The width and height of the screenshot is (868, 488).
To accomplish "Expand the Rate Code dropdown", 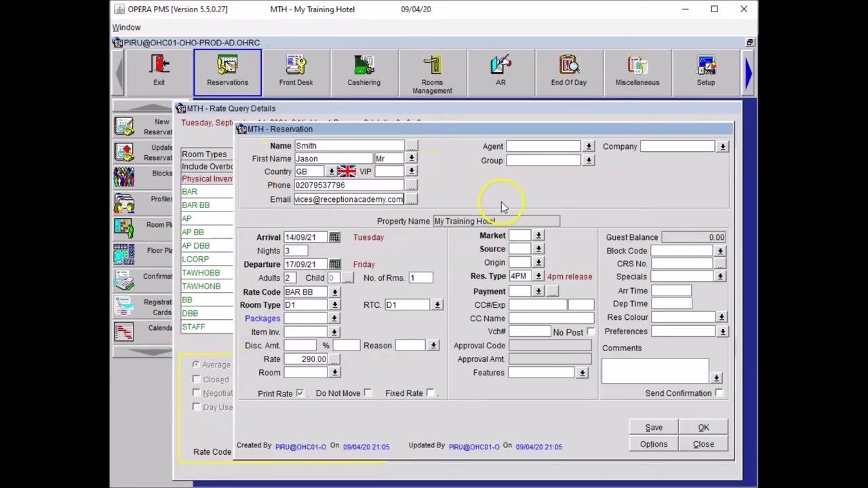I will click(x=334, y=292).
